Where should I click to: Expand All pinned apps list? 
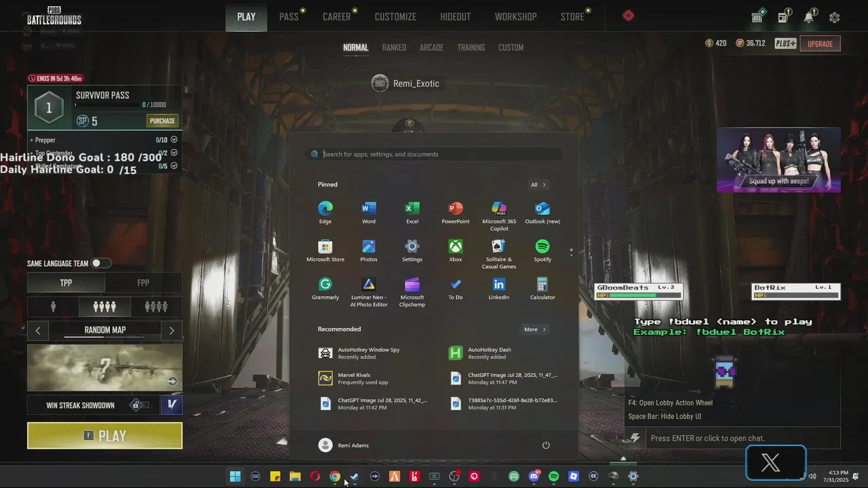pos(538,184)
